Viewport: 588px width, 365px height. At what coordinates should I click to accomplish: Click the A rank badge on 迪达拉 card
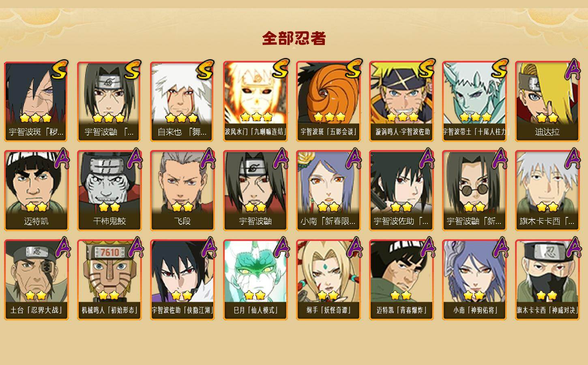[x=573, y=69]
